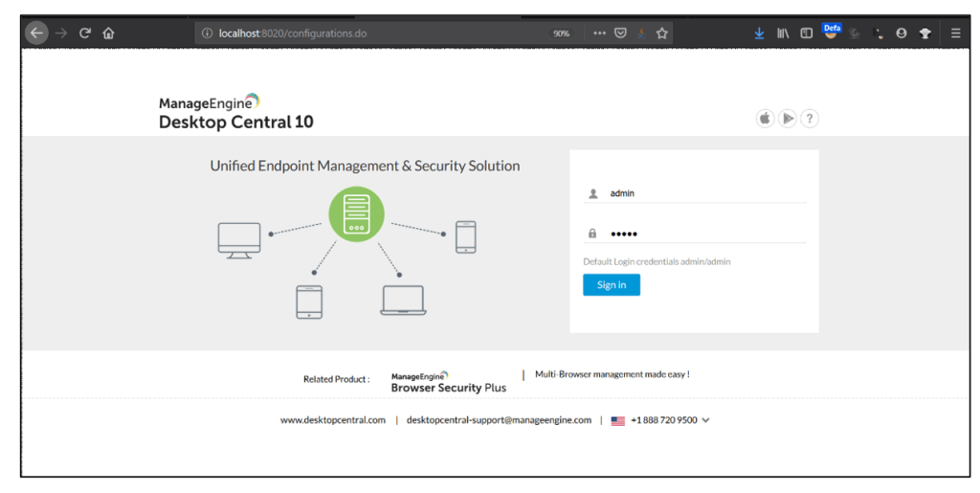Open the www.desktopcentral.com link
The height and width of the screenshot is (493, 980).
click(x=332, y=420)
